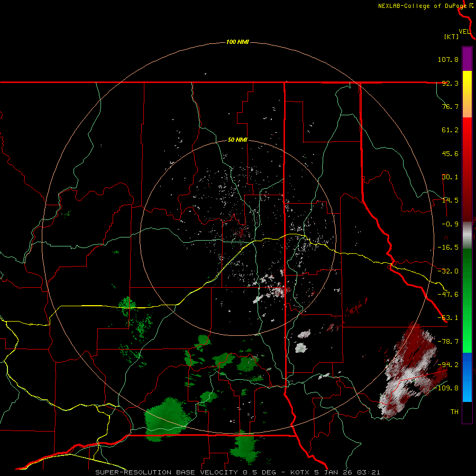
Task: Click the blue segment of the velocity color bar
Action: pos(467,377)
